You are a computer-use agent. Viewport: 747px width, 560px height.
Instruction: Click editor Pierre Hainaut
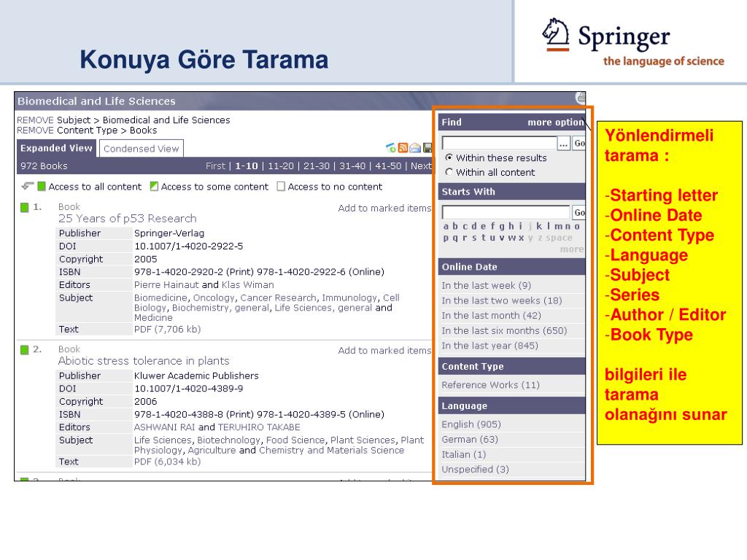pos(166,285)
